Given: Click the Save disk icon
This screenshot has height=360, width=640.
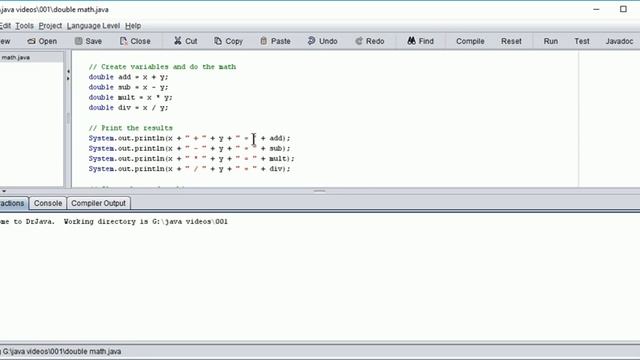Looking at the screenshot, I should click(x=79, y=41).
